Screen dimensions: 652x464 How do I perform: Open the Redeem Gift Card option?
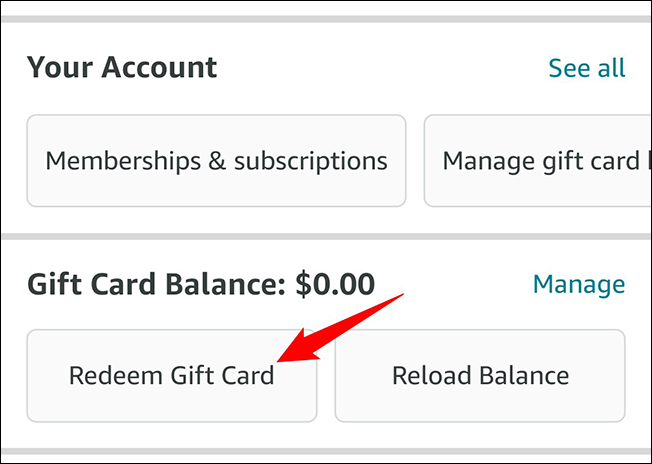coord(172,375)
